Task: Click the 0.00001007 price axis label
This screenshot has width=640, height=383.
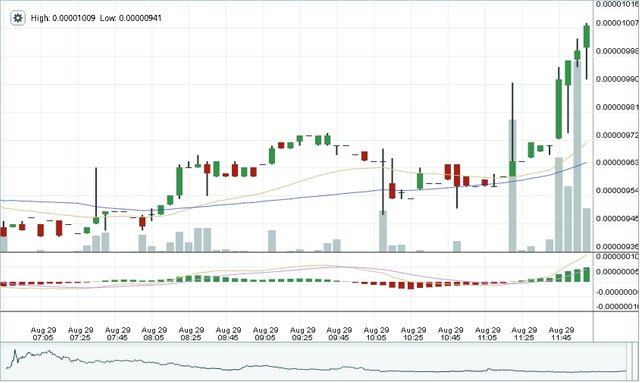Action: tap(618, 23)
